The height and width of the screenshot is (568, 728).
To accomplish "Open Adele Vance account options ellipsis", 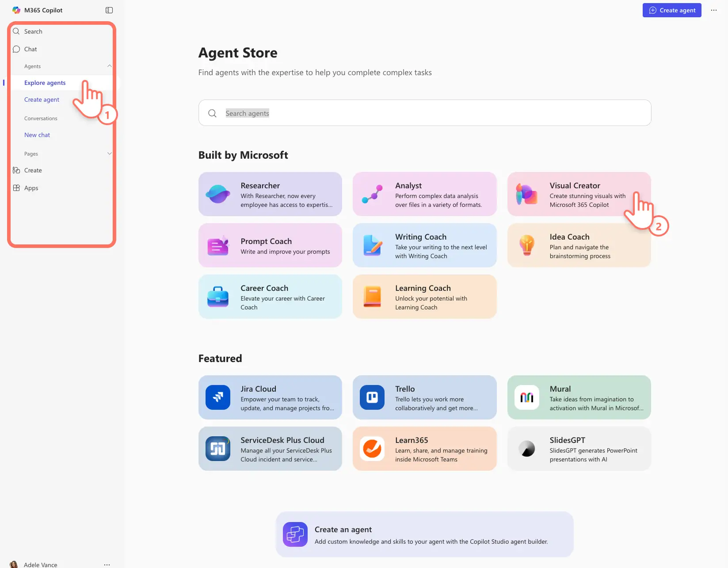I will click(x=107, y=564).
